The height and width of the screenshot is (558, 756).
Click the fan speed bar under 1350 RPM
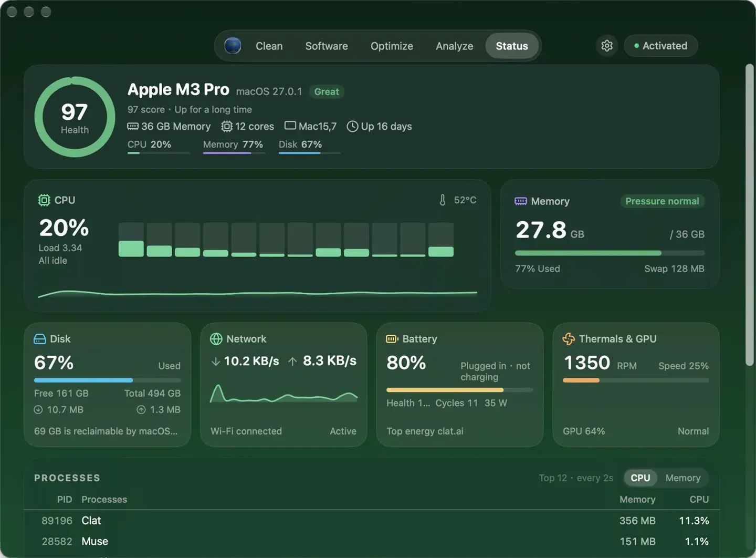point(636,380)
